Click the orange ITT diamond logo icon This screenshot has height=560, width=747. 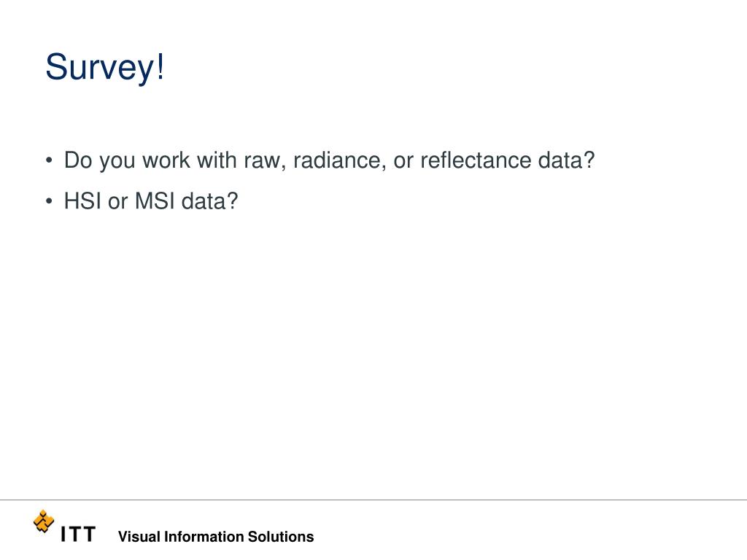[x=43, y=521]
